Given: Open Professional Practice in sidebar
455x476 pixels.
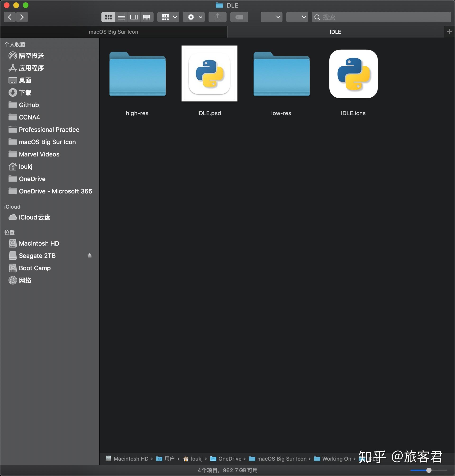Looking at the screenshot, I should point(50,130).
